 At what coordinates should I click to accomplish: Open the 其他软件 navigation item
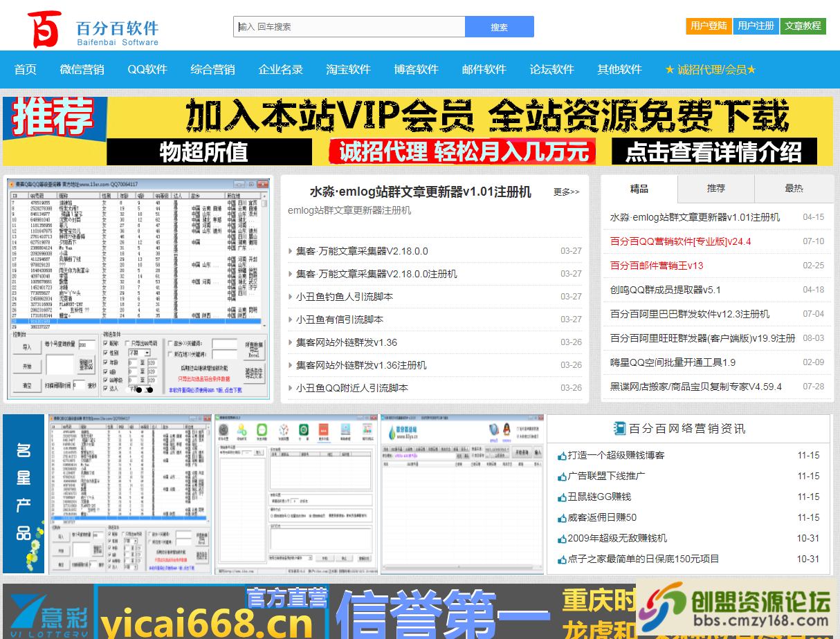pos(620,69)
